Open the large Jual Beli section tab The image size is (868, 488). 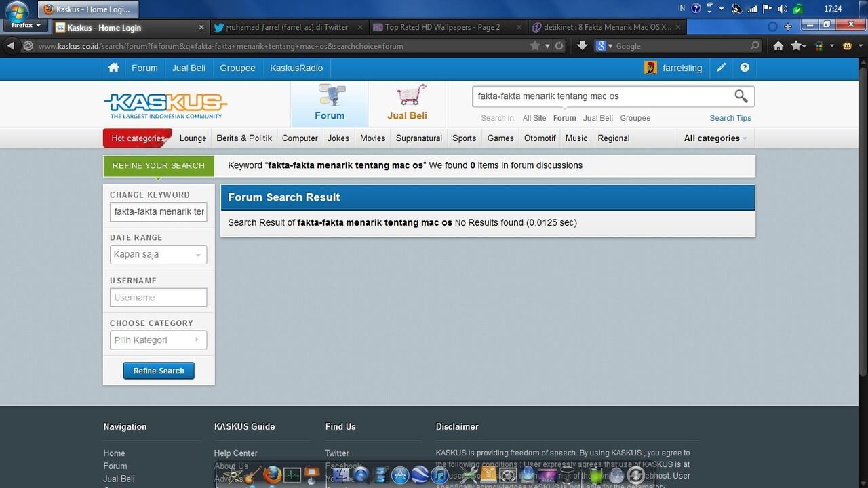tap(407, 104)
